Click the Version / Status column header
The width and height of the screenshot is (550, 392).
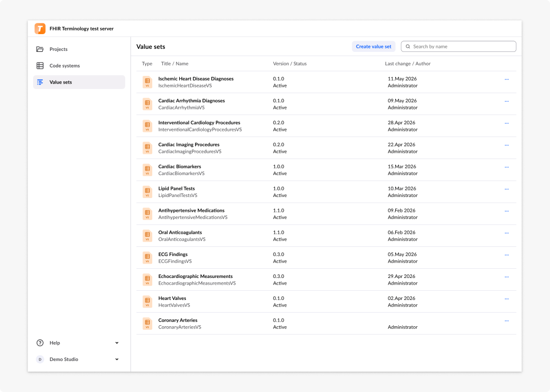point(290,64)
